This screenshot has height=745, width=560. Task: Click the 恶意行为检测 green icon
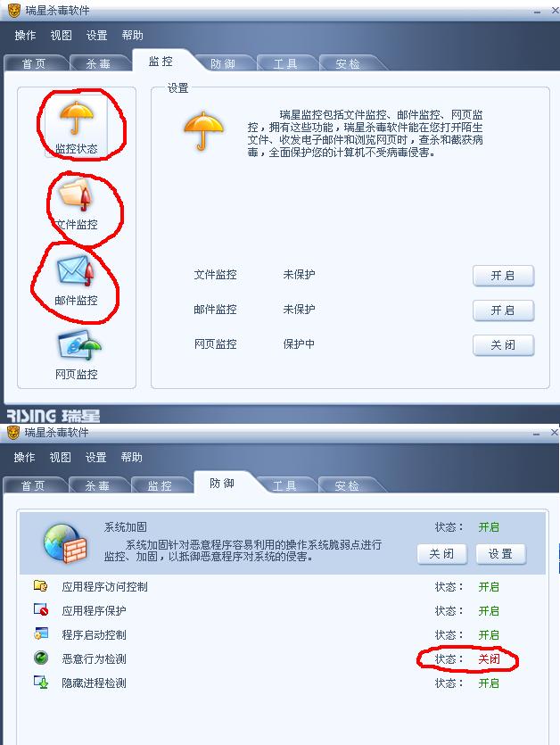[x=41, y=658]
